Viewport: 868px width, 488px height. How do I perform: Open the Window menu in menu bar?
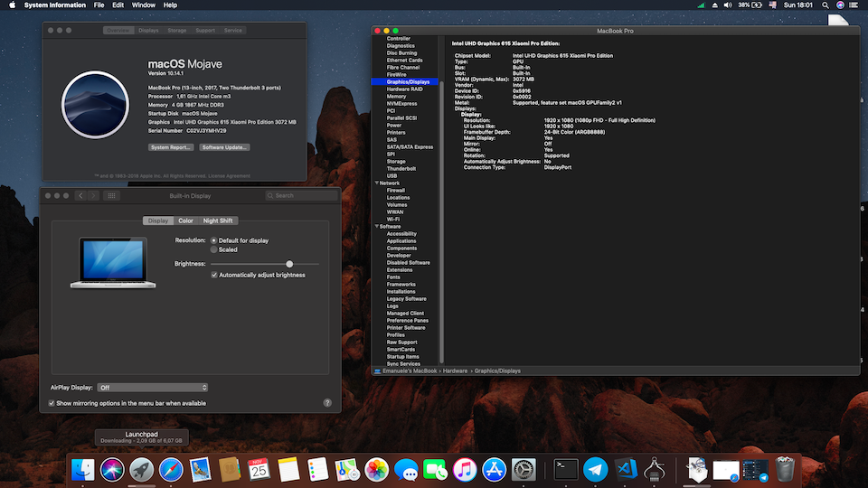coord(143,5)
